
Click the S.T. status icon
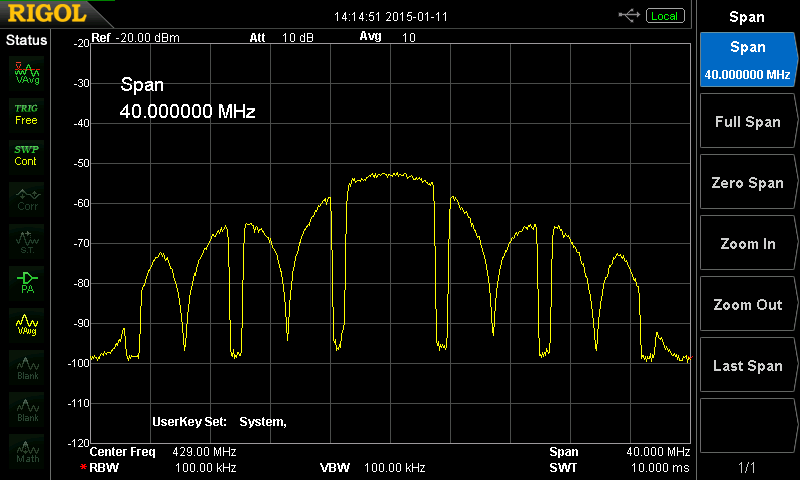[26, 240]
